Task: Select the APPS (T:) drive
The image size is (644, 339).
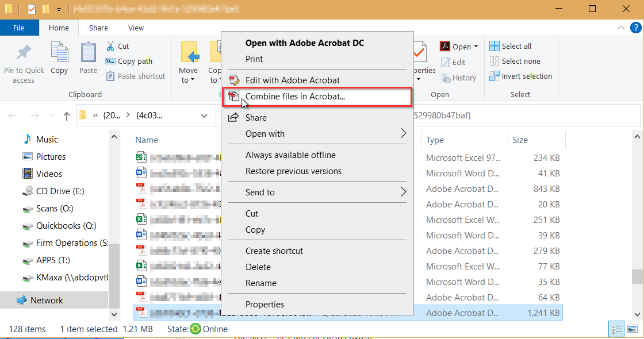Action: pos(47,260)
